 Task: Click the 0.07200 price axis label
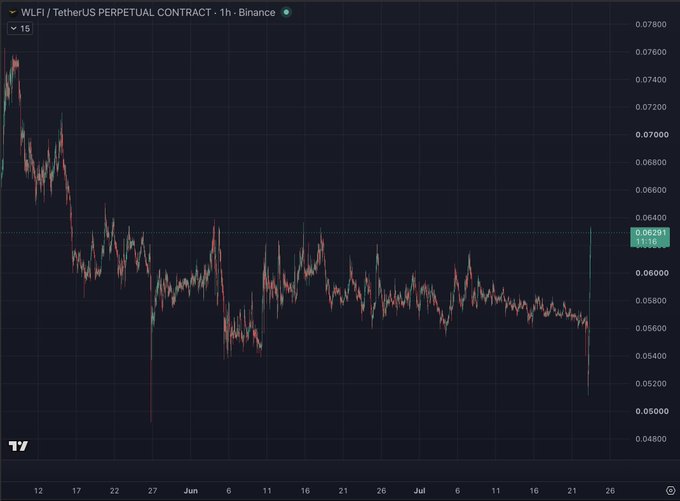click(651, 107)
